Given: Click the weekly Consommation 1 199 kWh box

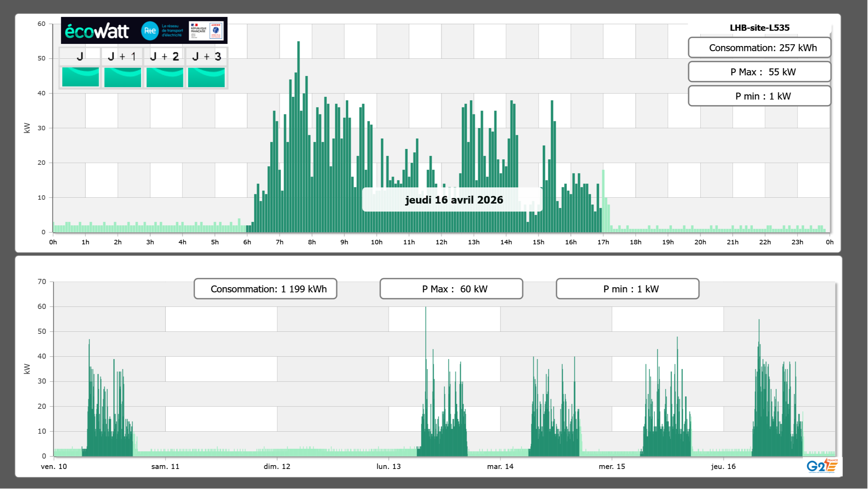Looking at the screenshot, I should (x=265, y=289).
